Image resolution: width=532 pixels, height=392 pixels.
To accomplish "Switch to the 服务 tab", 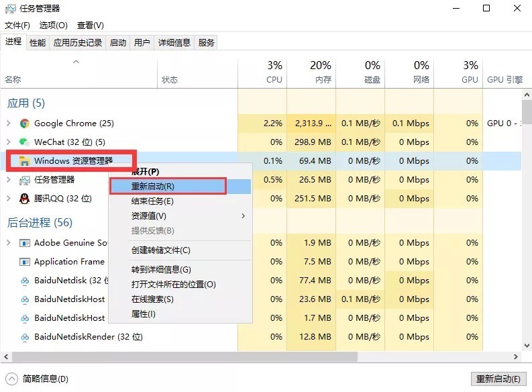I will [x=206, y=43].
